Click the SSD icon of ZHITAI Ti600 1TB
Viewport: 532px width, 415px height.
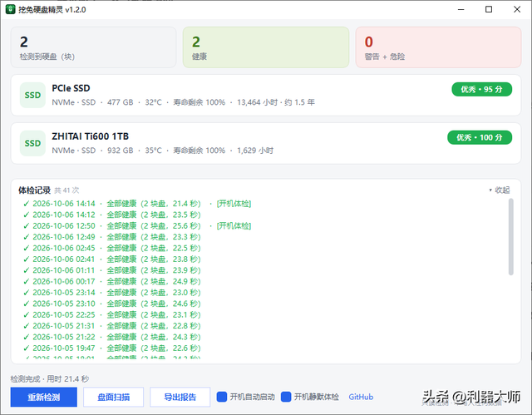coord(32,144)
